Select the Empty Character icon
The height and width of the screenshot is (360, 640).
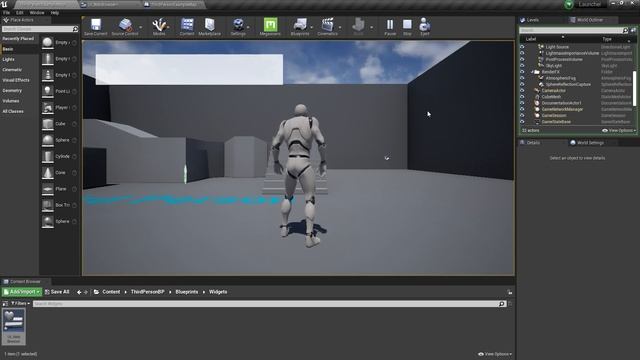coord(48,59)
